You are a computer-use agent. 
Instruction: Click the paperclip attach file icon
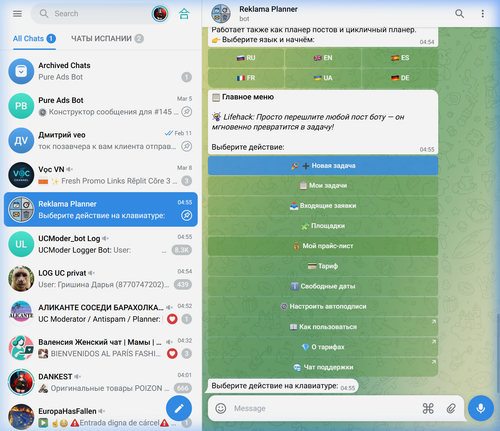coord(451,408)
